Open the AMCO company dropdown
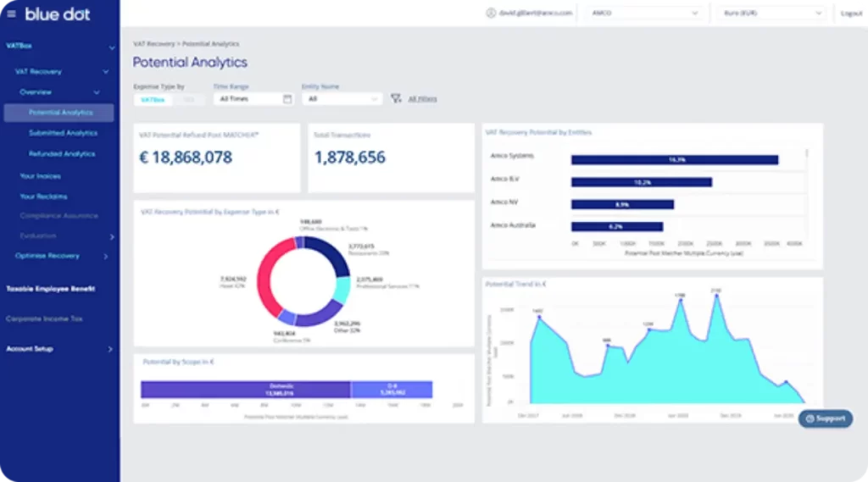 [x=646, y=13]
